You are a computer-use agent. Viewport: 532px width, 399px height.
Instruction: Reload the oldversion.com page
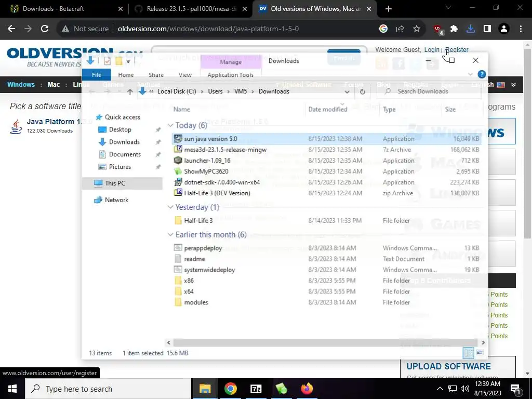[45, 29]
